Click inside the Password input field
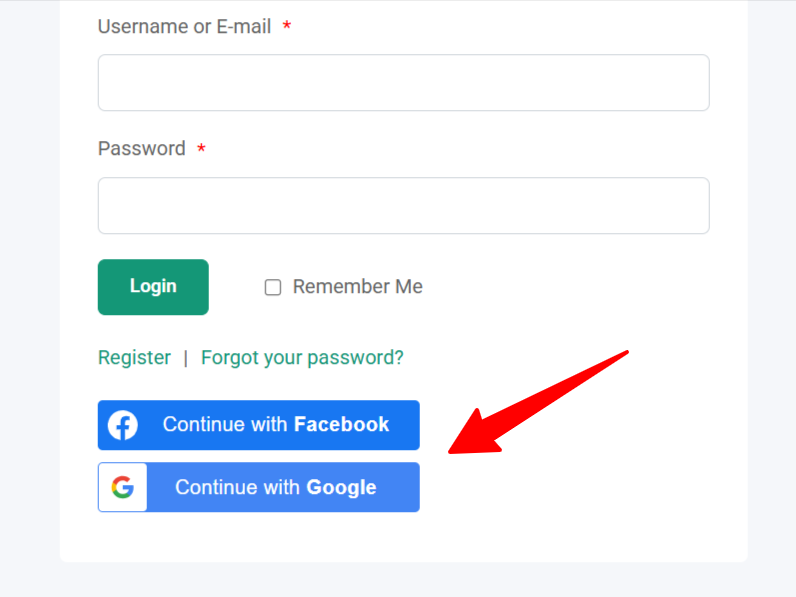 point(403,206)
